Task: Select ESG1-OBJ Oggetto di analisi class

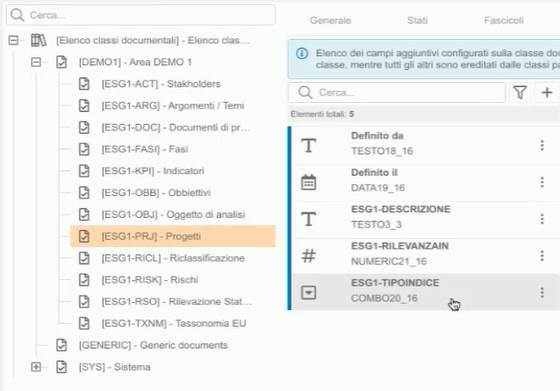Action: click(173, 215)
